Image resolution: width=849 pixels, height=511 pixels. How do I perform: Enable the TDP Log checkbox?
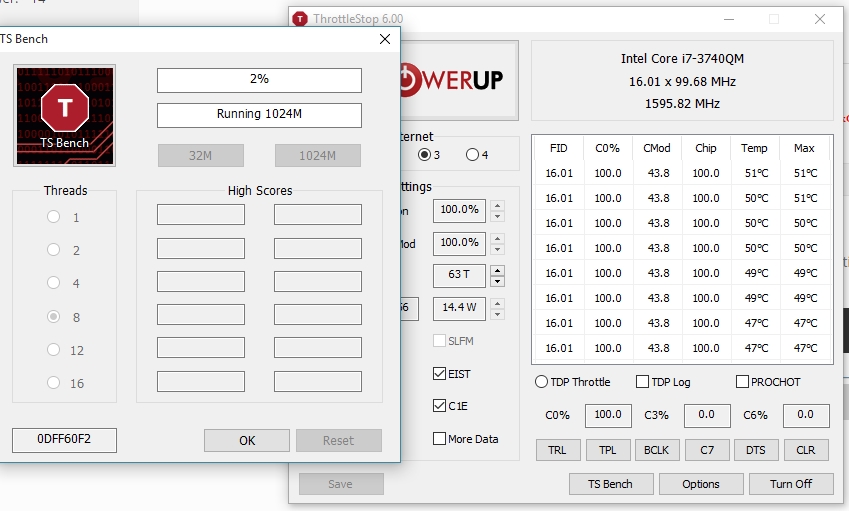642,382
